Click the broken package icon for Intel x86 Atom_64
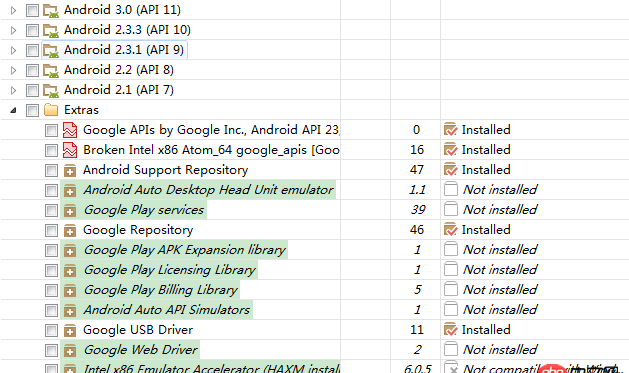The image size is (629, 373). [x=70, y=150]
